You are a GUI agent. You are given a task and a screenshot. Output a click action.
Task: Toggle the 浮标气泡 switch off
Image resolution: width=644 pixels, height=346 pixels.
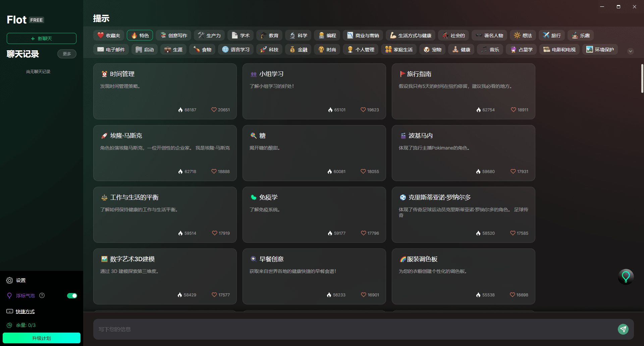(72, 296)
